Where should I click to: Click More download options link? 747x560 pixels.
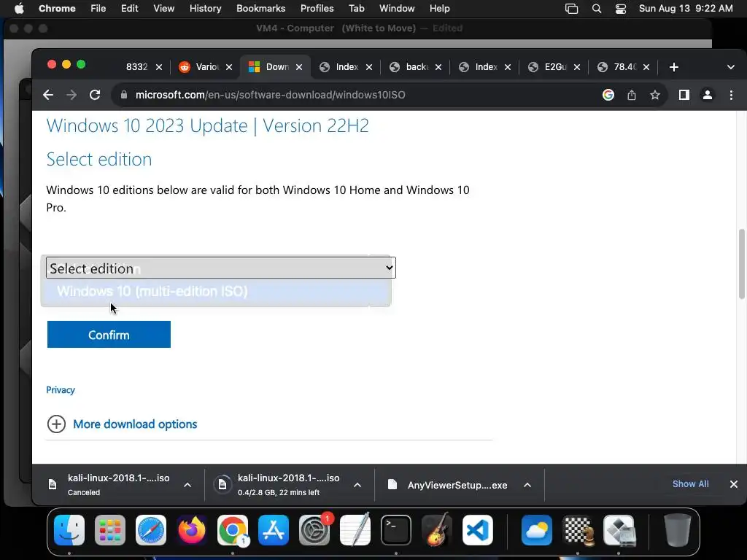pos(135,424)
